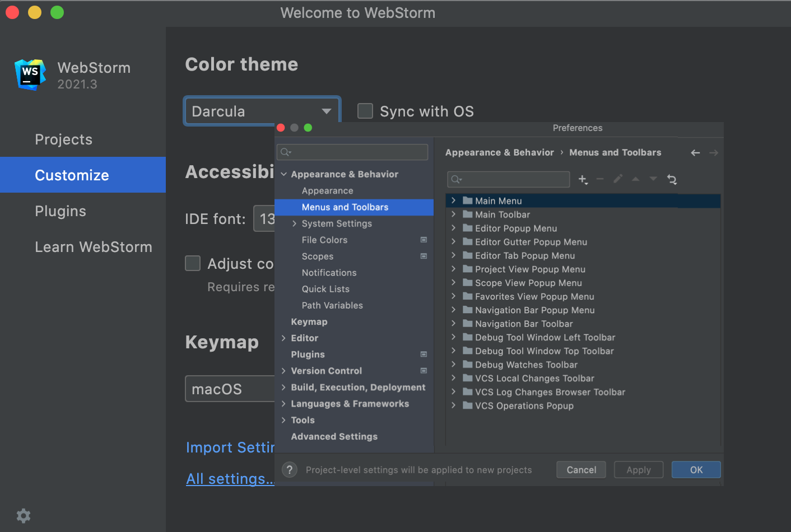Expand the Debug Watches Toolbar node
The image size is (791, 532).
[453, 365]
